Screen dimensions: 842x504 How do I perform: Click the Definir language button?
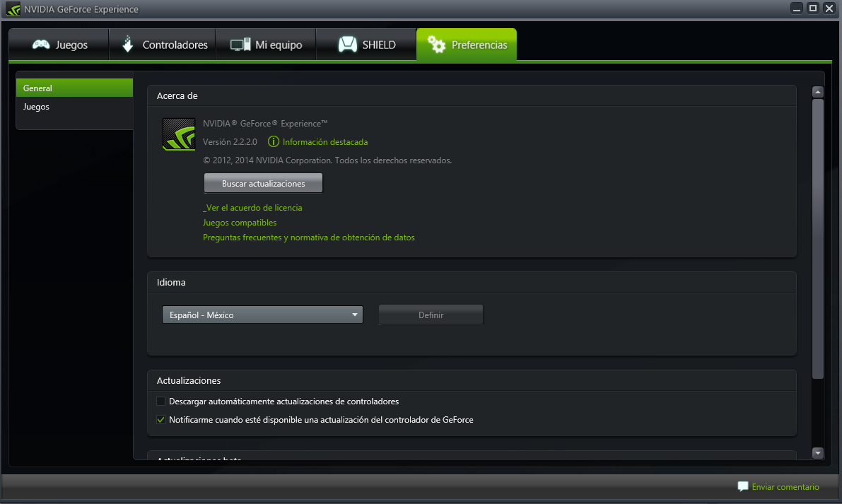431,315
